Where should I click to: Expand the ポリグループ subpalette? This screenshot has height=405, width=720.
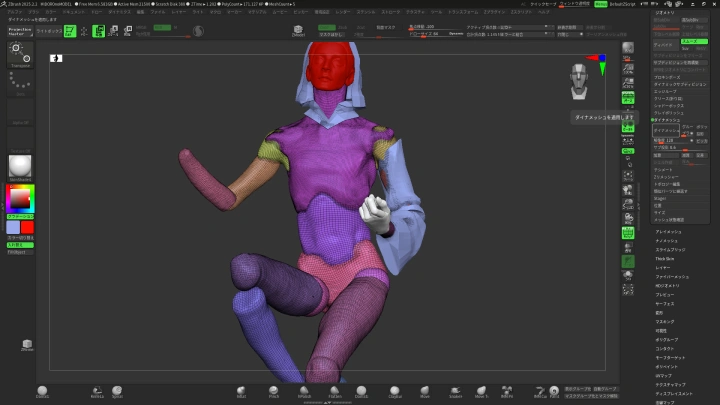click(x=666, y=340)
